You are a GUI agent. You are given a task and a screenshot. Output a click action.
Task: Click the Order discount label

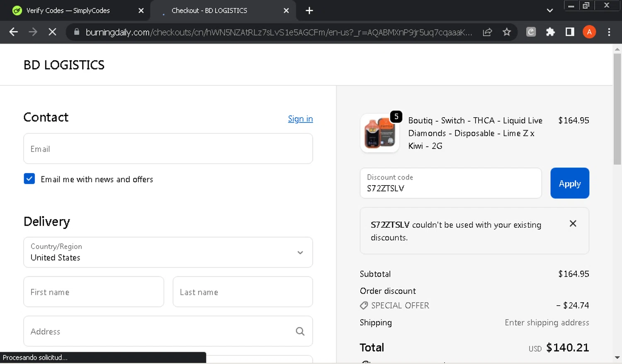tap(388, 291)
